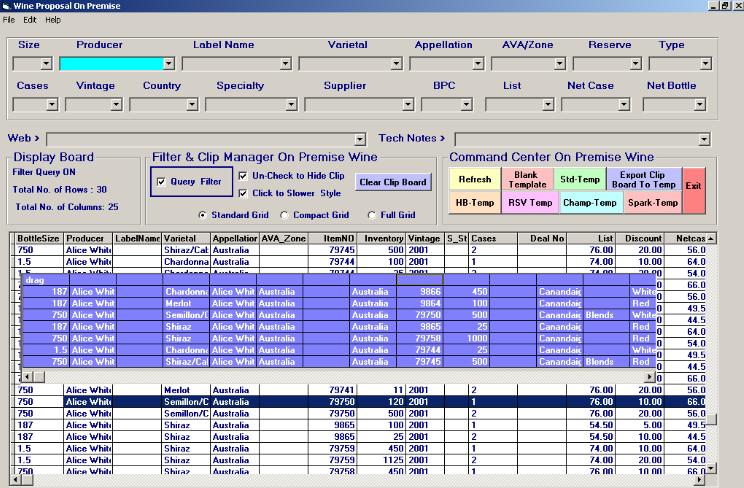Expand the Type dropdown

(706, 64)
